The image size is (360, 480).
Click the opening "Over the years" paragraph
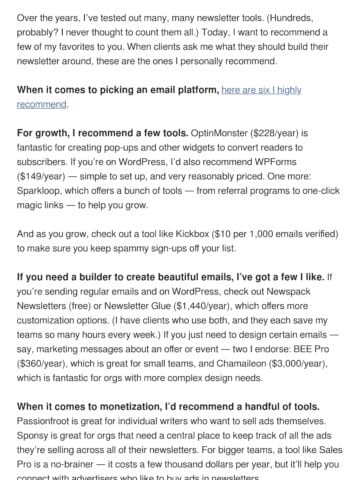tap(173, 39)
